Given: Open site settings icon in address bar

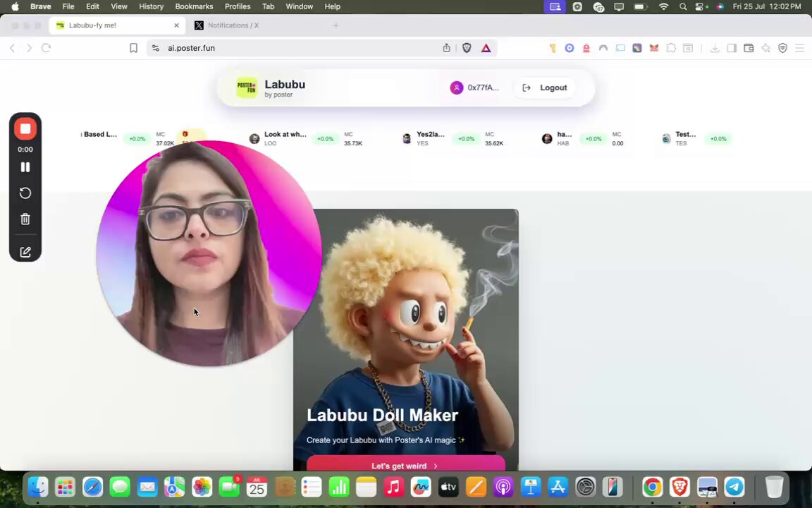Looking at the screenshot, I should pos(155,48).
